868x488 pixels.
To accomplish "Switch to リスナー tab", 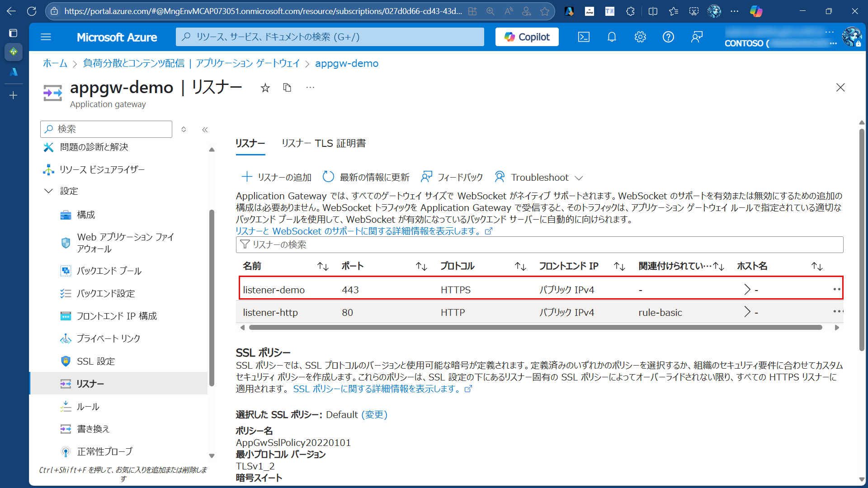I will click(250, 144).
